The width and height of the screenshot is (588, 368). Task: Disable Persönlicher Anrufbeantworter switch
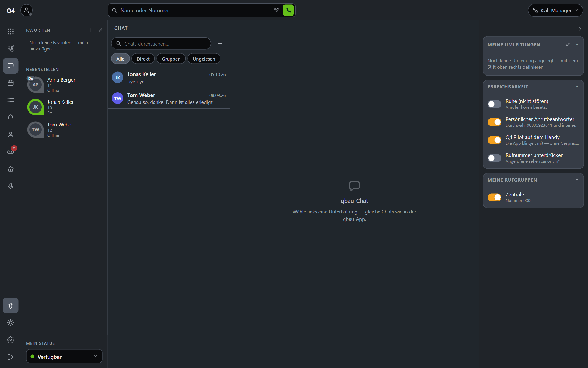tap(494, 122)
